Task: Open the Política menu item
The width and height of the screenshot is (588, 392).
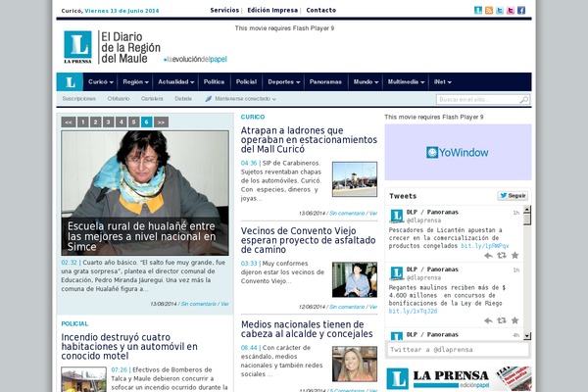Action: coord(214,81)
